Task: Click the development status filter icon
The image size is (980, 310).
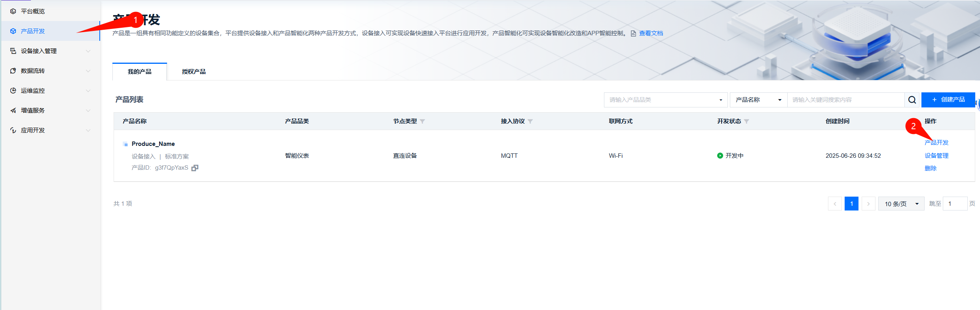Action: click(x=746, y=121)
